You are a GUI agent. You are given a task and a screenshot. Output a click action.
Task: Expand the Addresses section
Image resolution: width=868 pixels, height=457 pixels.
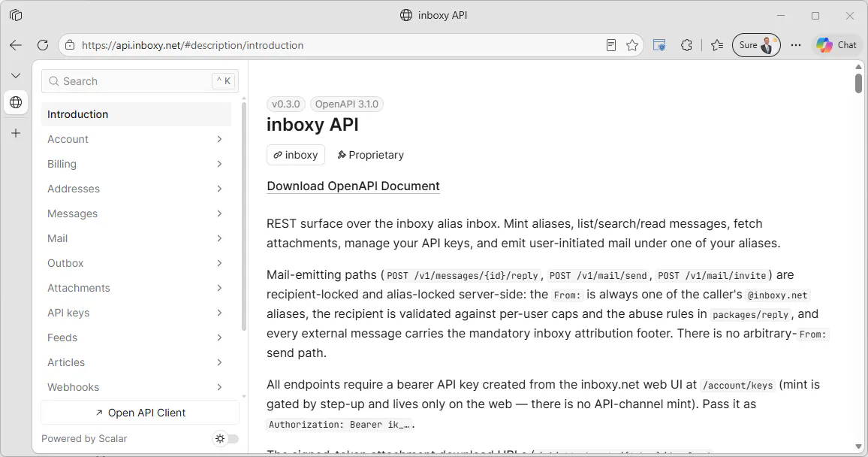(136, 189)
